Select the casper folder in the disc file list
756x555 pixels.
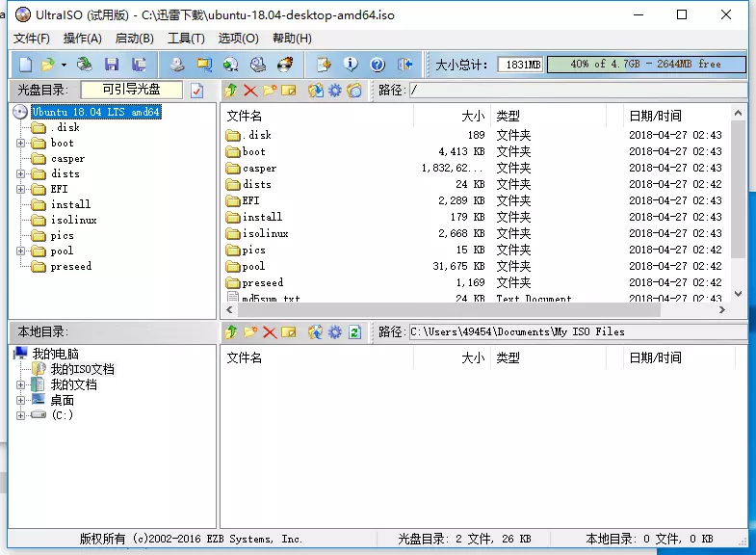[259, 169]
